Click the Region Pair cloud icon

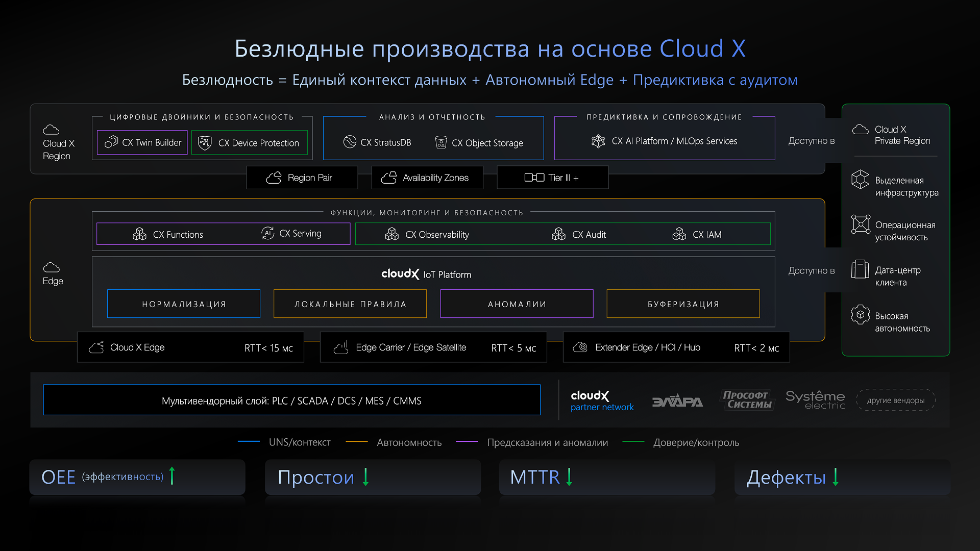tap(274, 178)
